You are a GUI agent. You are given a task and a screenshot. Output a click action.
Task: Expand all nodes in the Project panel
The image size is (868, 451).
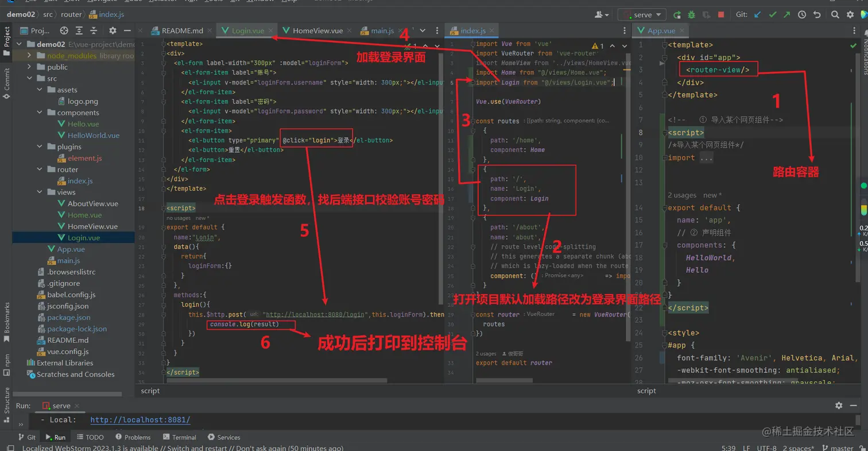[x=79, y=30]
